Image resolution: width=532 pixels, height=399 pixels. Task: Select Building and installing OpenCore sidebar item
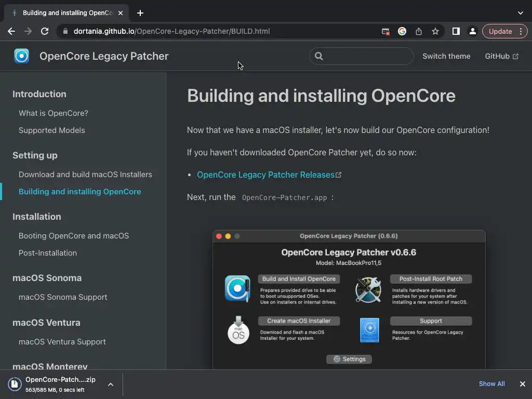point(79,192)
